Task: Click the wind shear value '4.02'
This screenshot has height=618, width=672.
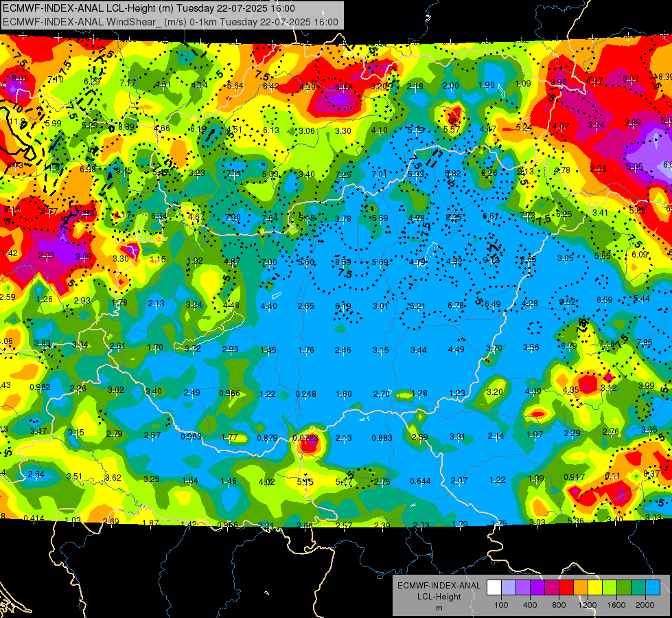Action: click(266, 481)
